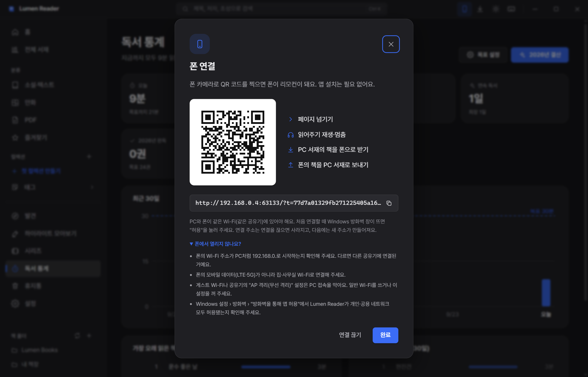
Task: Click the 읽어주기 재생·멈춤 label
Action: (x=322, y=134)
